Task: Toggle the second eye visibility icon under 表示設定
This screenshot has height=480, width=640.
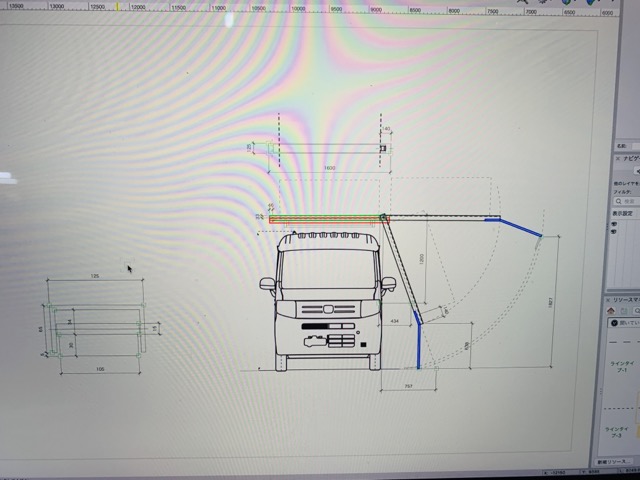Action: 614,231
